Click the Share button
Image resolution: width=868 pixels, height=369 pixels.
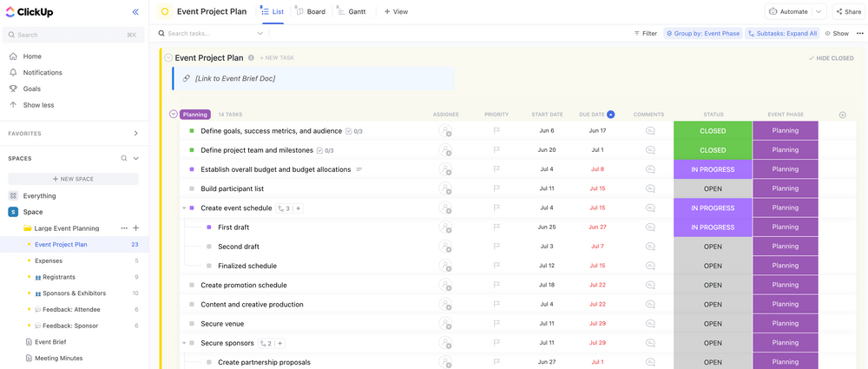(847, 12)
